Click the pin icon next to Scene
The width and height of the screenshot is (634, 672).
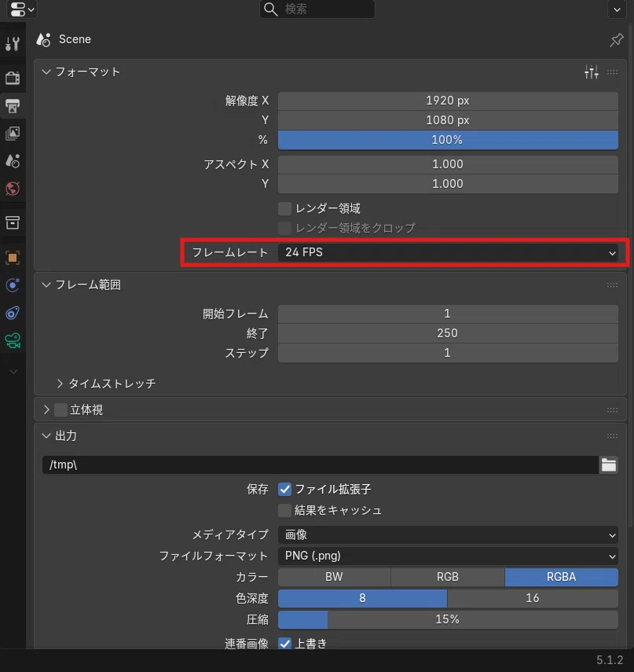[x=617, y=40]
